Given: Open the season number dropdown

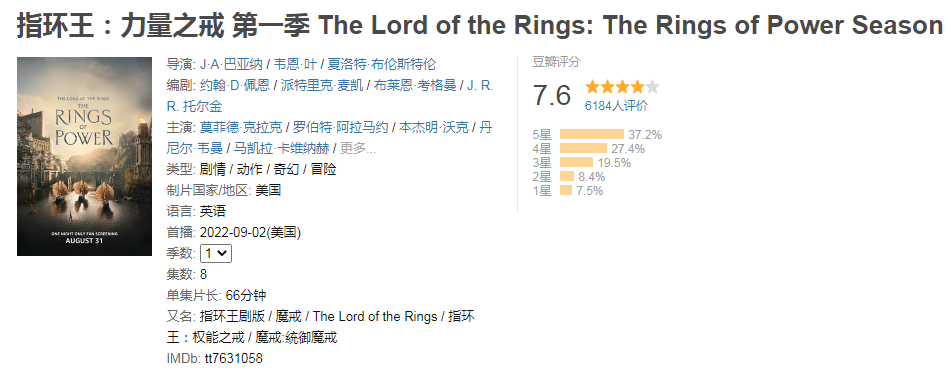Looking at the screenshot, I should [216, 253].
